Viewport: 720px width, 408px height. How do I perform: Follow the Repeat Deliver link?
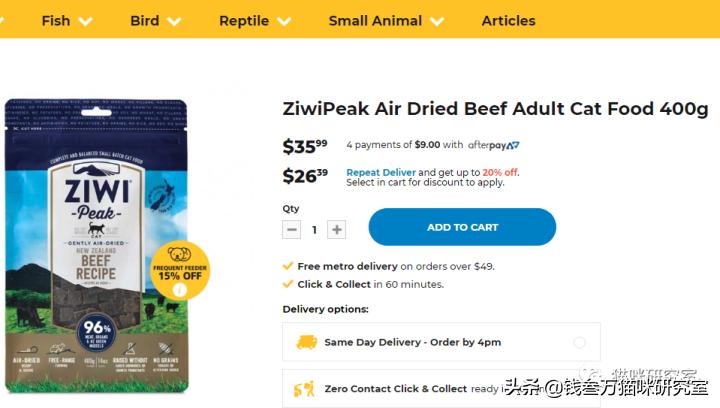click(x=381, y=172)
